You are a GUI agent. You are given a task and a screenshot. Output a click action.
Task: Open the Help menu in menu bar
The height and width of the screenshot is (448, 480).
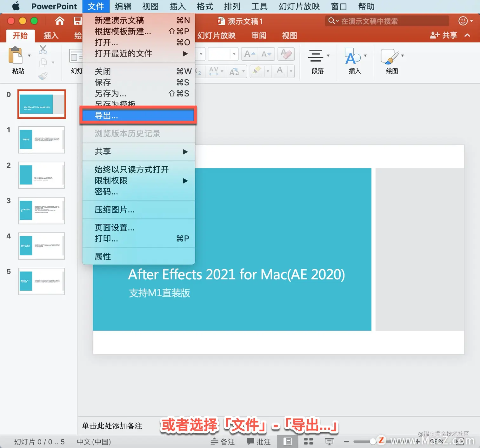point(366,6)
